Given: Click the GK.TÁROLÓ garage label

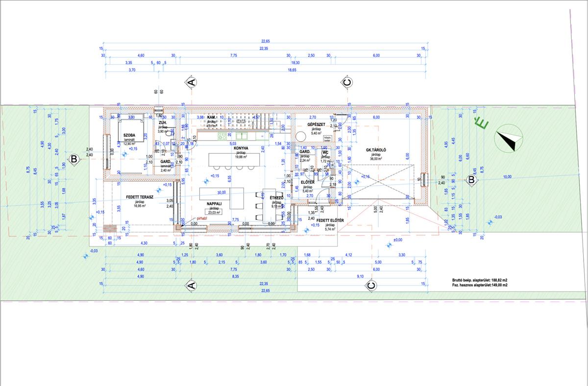Looking at the screenshot, I should 377,149.
